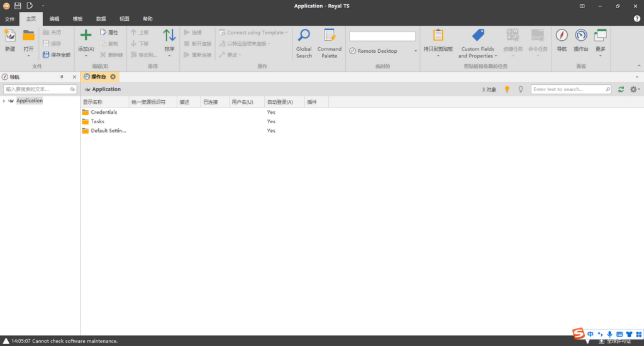Click the 导航 compass icon in ribbon

[x=562, y=36]
